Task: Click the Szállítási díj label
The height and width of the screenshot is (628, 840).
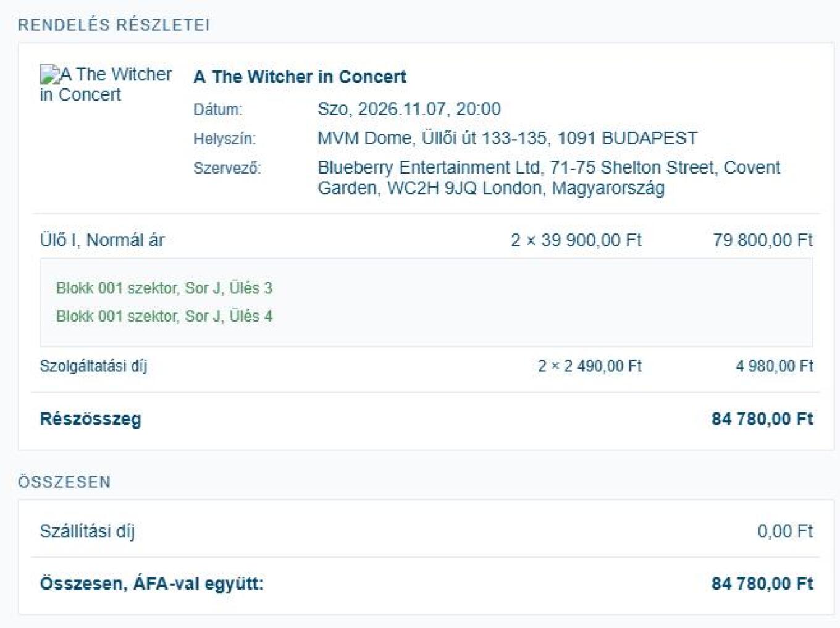Action: pos(87,531)
